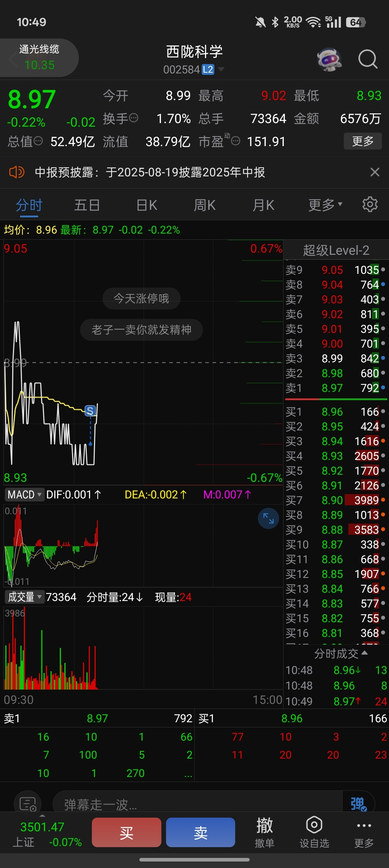Tap the Bluetooth status icon

pyautogui.click(x=275, y=22)
